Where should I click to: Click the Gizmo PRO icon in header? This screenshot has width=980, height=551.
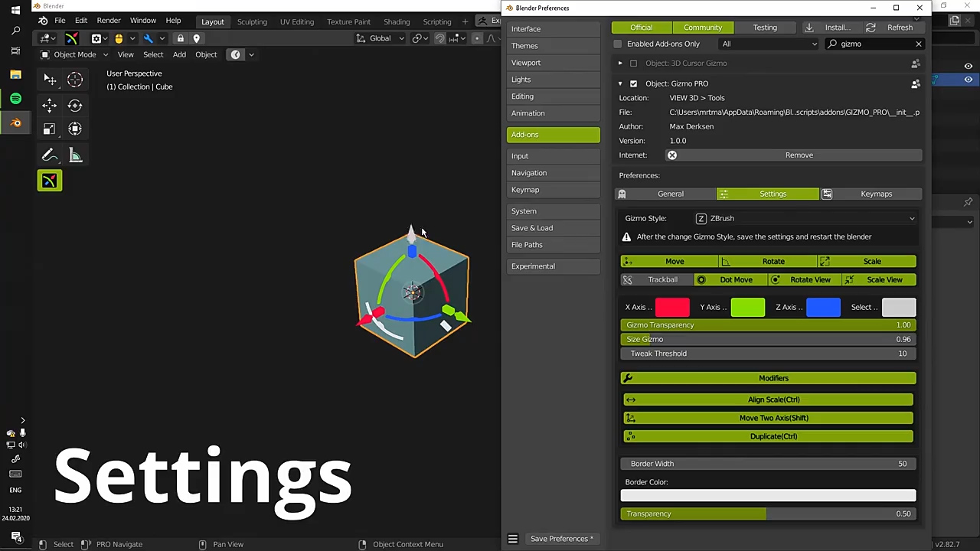(71, 38)
